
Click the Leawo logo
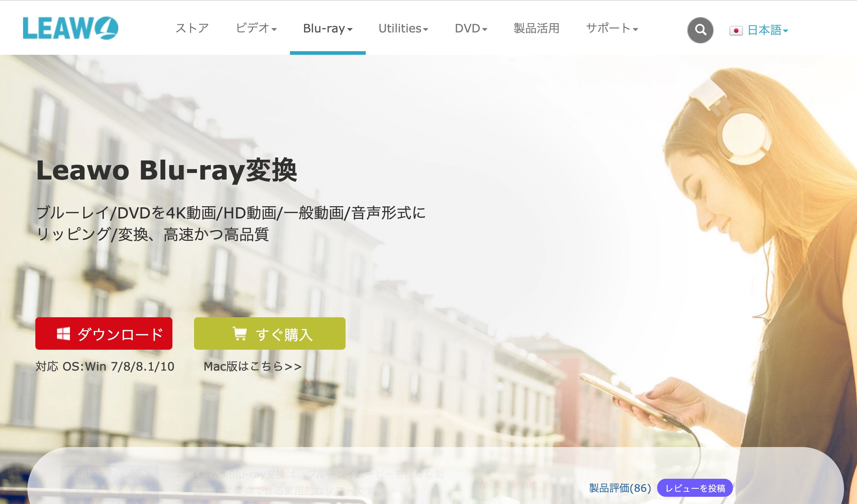pos(70,28)
